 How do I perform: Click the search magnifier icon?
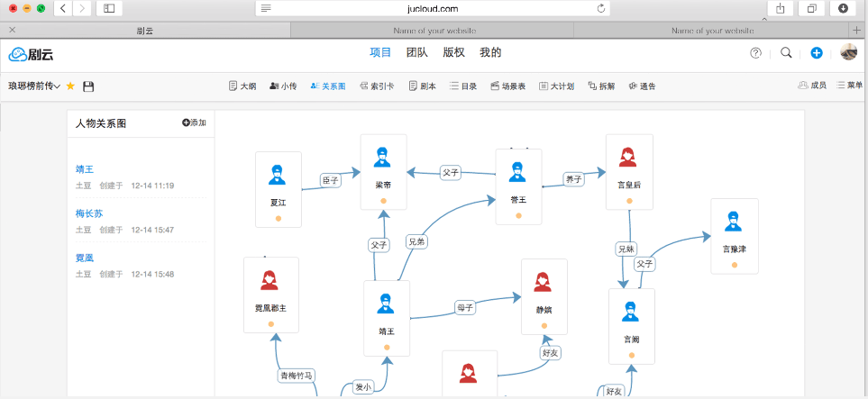click(786, 53)
